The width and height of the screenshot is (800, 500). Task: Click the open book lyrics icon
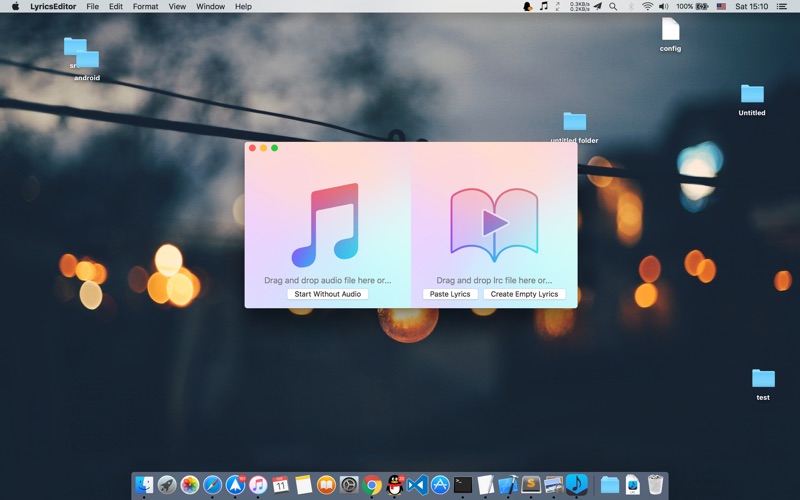pyautogui.click(x=494, y=223)
